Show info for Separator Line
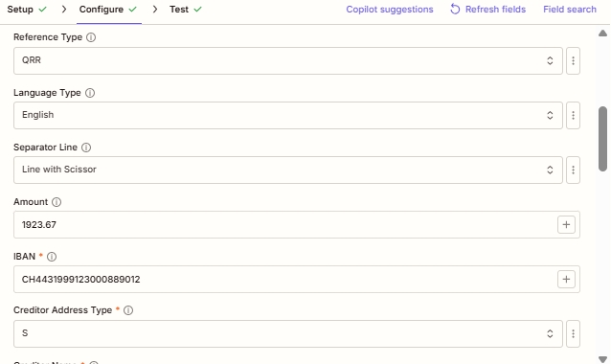Screen dimensions: 611x364 coord(86,148)
